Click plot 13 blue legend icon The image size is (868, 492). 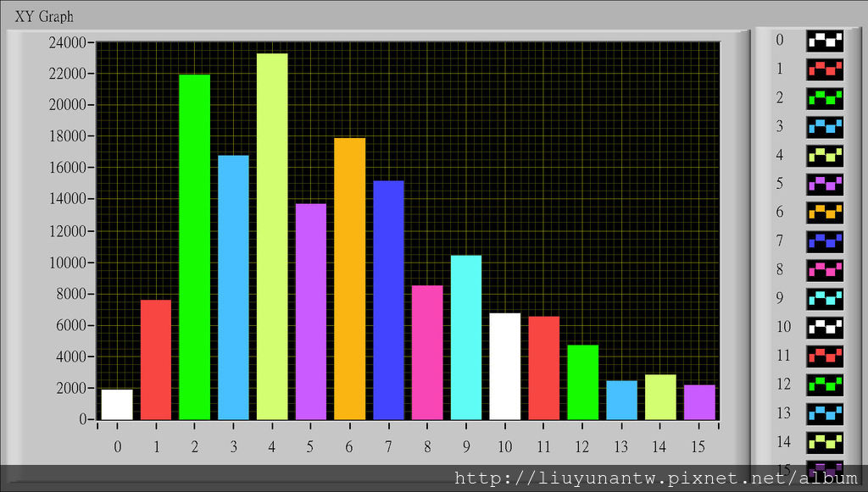[825, 414]
